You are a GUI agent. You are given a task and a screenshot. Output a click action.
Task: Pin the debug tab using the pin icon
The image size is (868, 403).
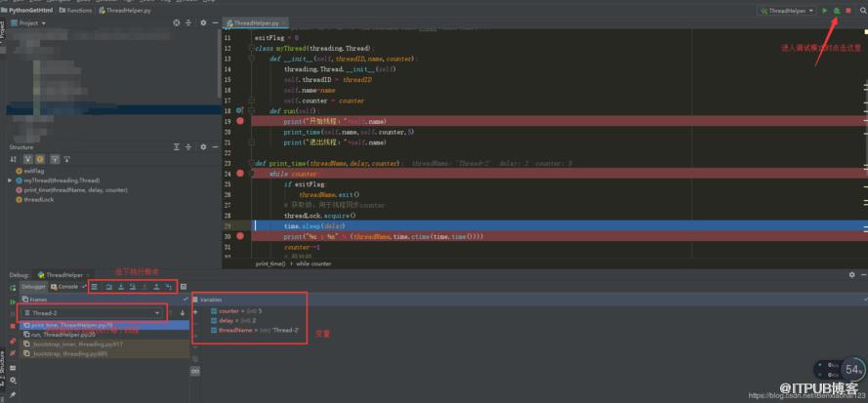12,395
